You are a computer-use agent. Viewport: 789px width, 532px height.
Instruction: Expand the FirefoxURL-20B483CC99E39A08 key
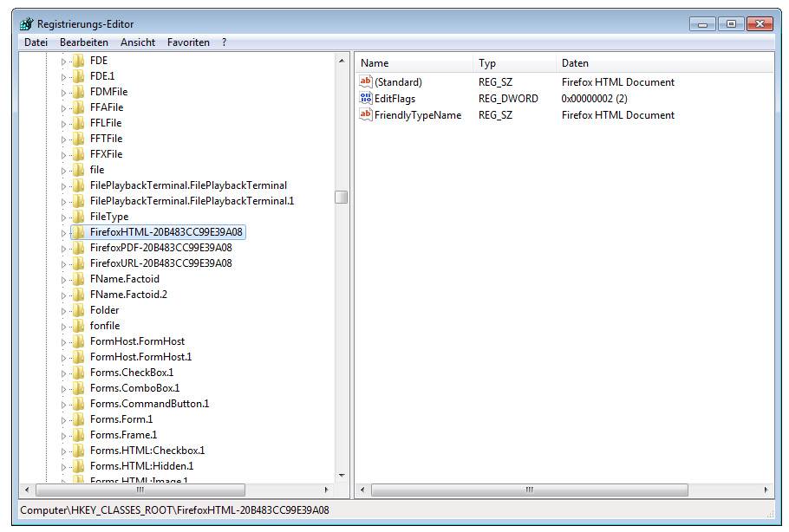click(63, 263)
